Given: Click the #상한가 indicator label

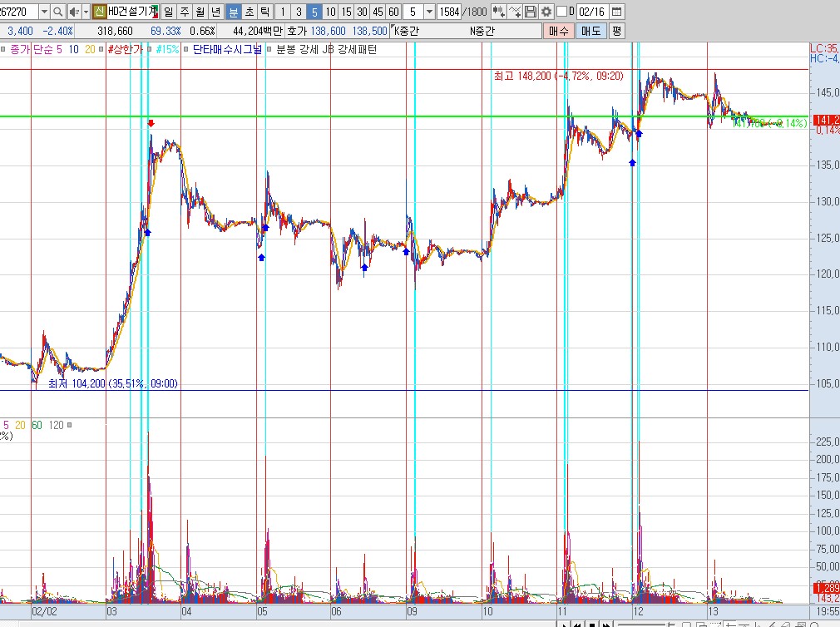Looking at the screenshot, I should 125,49.
